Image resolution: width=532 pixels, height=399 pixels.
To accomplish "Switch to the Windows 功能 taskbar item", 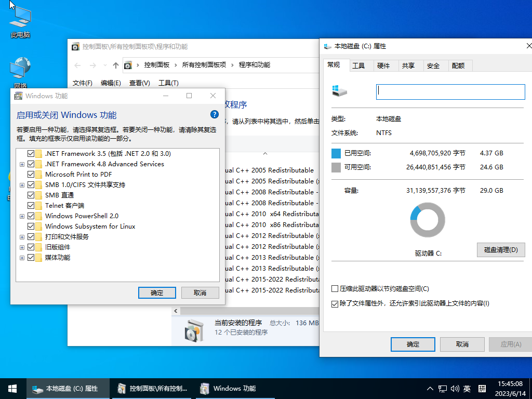I will (x=235, y=389).
